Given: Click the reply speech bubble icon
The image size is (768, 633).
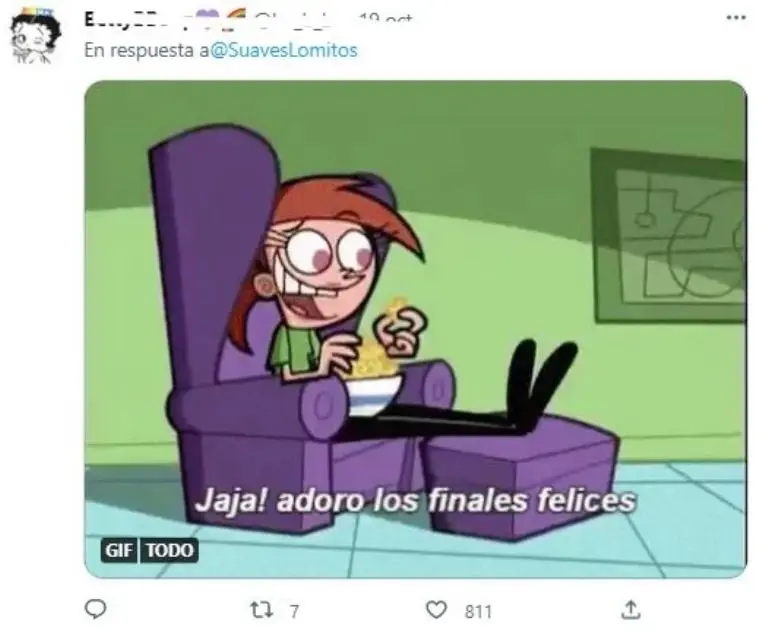Looking at the screenshot, I should point(96,609).
